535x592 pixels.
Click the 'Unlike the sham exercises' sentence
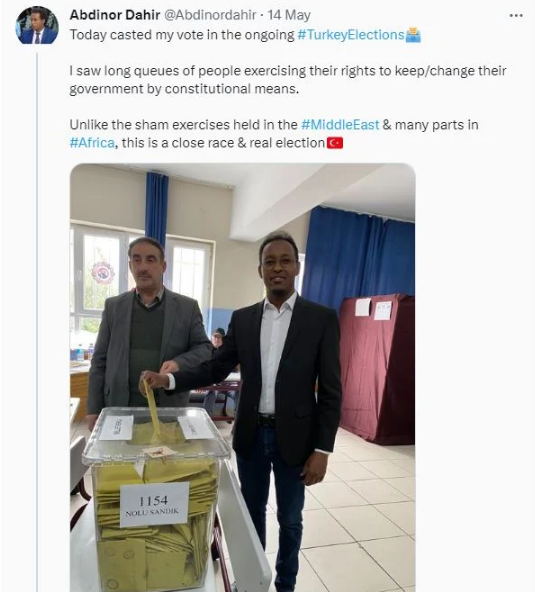[274, 134]
